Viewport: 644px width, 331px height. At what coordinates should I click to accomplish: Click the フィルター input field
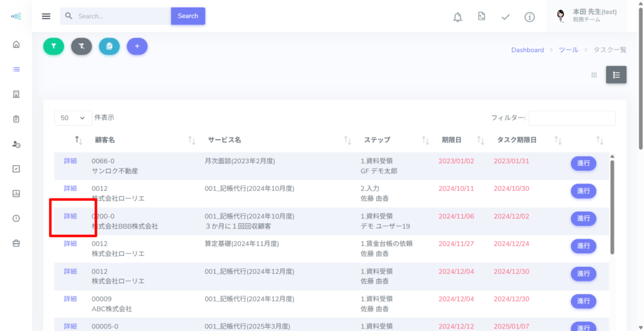pyautogui.click(x=572, y=118)
